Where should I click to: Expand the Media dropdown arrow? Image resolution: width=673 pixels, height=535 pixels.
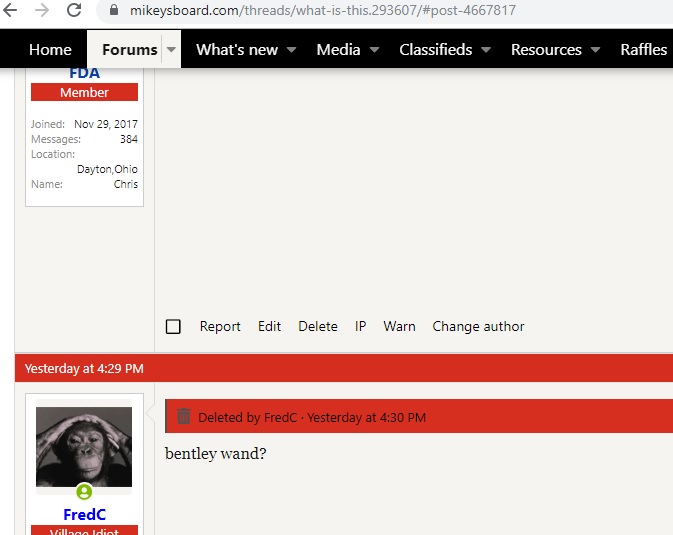374,50
